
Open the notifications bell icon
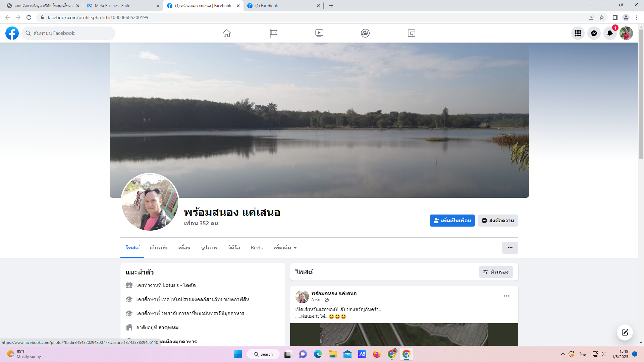[610, 33]
